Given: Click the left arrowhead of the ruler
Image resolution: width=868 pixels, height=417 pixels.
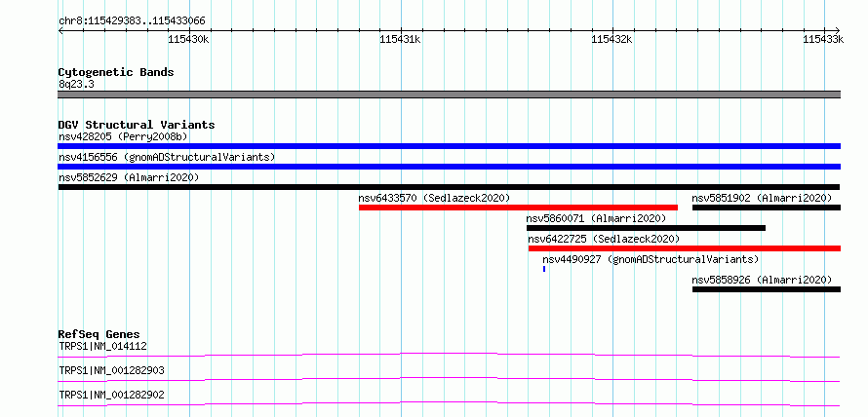Looking at the screenshot, I should pyautogui.click(x=60, y=30).
